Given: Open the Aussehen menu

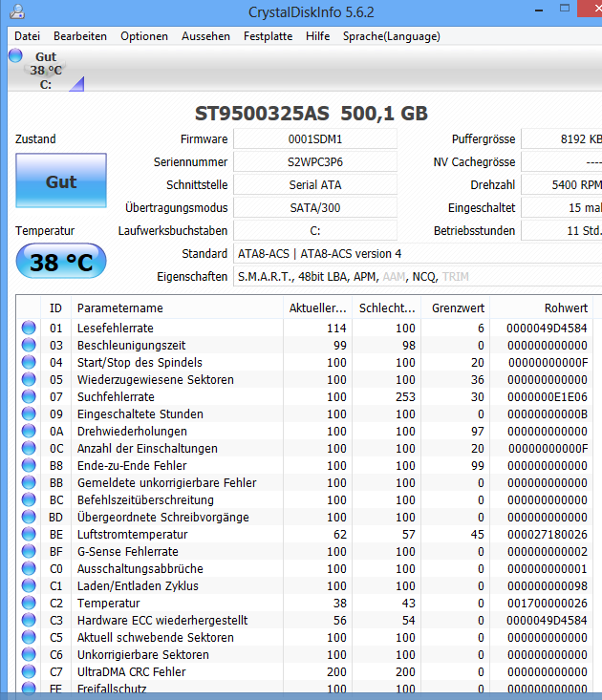Looking at the screenshot, I should 205,36.
